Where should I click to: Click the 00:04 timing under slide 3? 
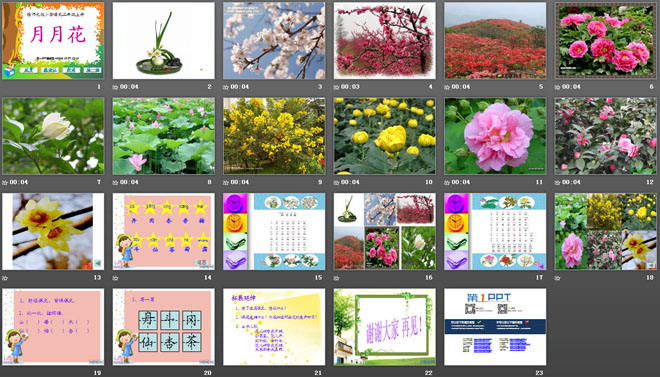pyautogui.click(x=240, y=87)
